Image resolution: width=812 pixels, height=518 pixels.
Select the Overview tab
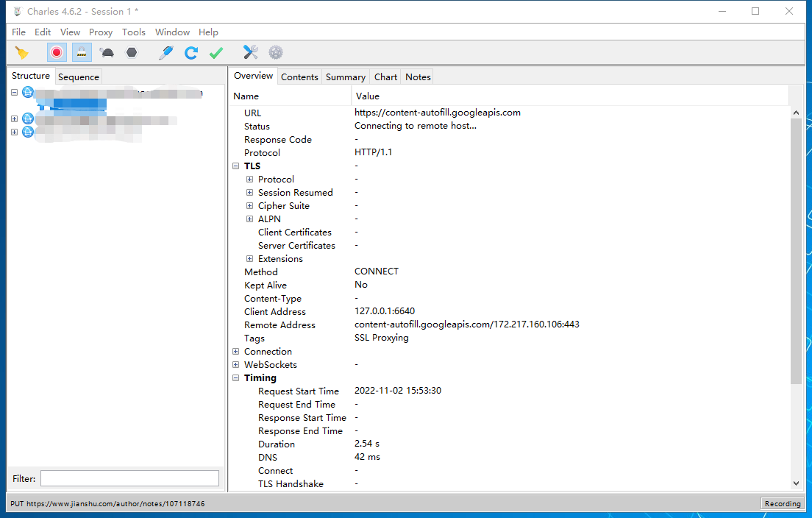(x=253, y=76)
